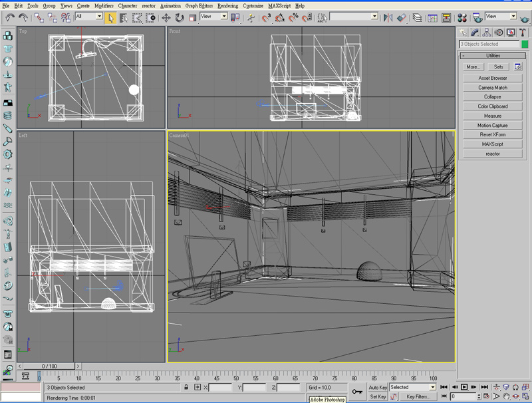The height and width of the screenshot is (403, 532).
Task: Open the MAXScript menu
Action: pos(279,6)
